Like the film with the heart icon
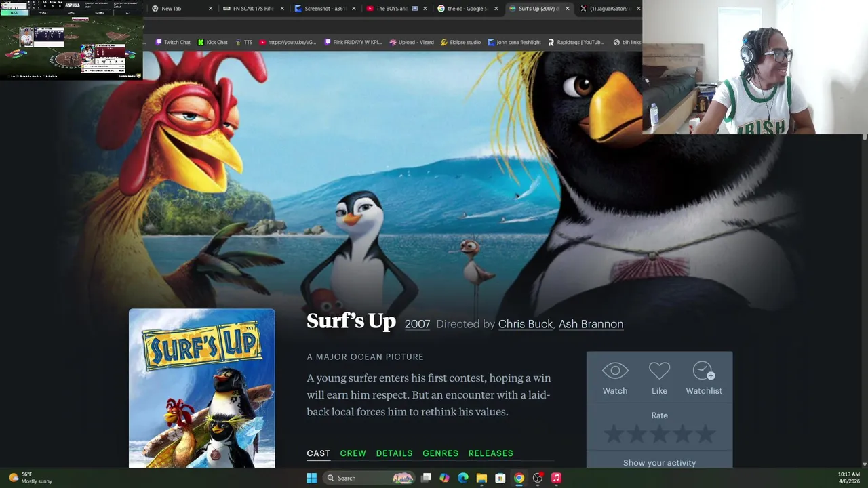The width and height of the screenshot is (868, 488). coord(659,371)
